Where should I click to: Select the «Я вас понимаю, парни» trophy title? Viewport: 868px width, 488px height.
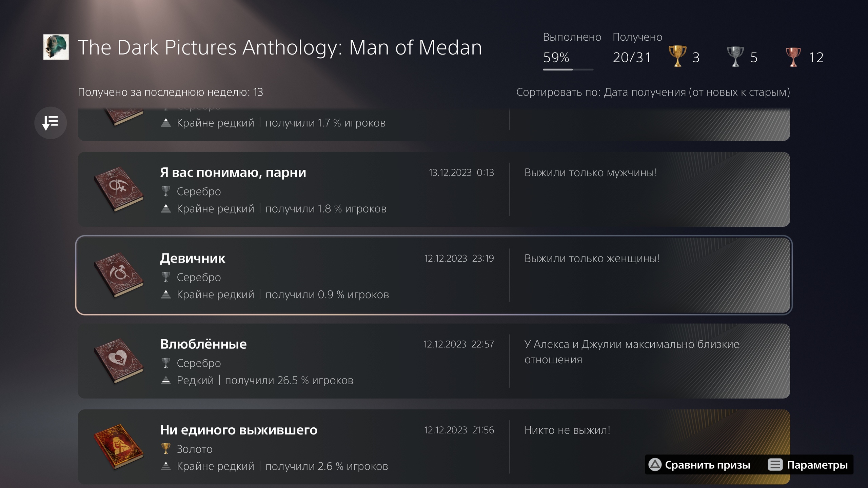pos(233,173)
